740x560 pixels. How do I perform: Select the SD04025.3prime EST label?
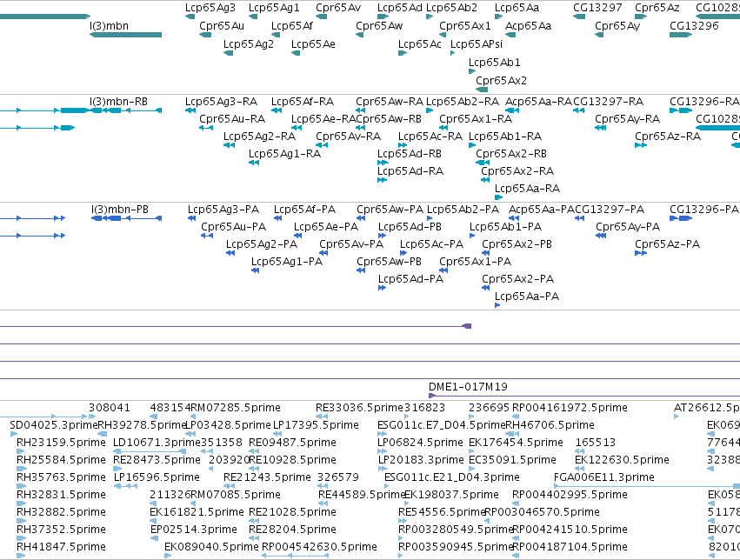[x=53, y=425]
